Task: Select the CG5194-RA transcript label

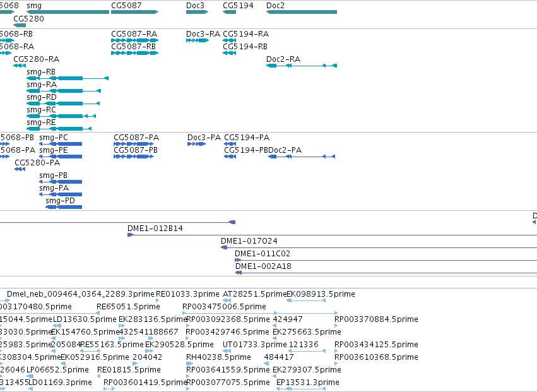Action: coord(246,34)
